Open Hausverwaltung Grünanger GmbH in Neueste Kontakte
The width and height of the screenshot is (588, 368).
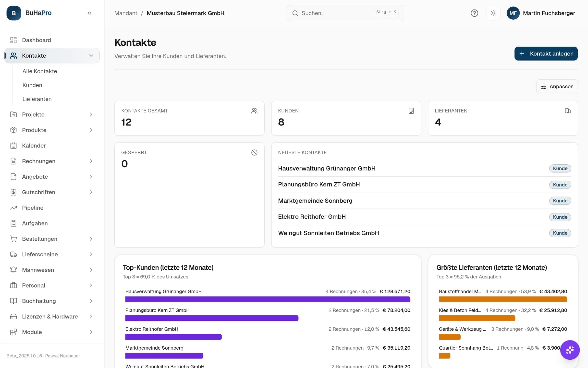point(327,169)
